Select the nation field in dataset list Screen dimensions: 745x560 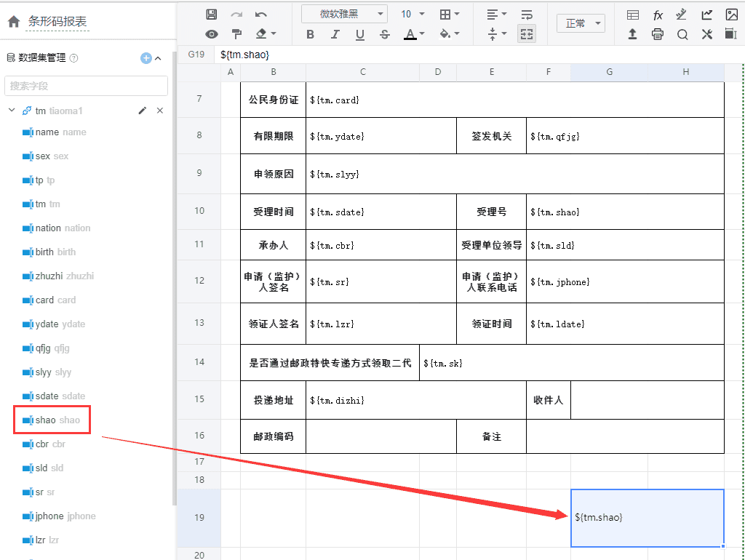pyautogui.click(x=56, y=228)
